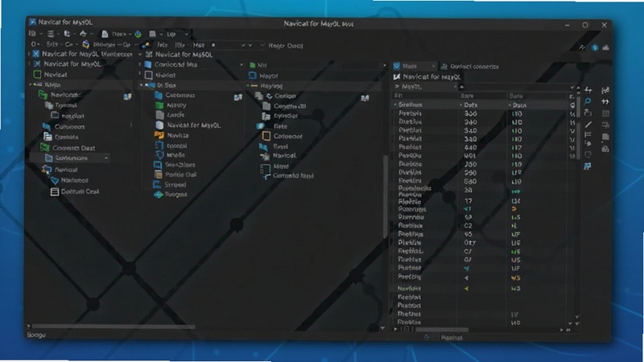This screenshot has width=644, height=362.
Task: Click the Keger Ouscl label in toolbar
Action: coord(286,46)
